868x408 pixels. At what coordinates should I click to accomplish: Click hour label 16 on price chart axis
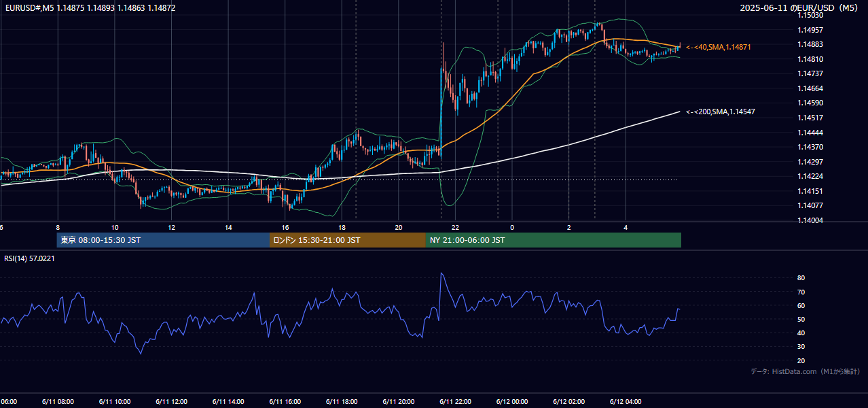[285, 227]
